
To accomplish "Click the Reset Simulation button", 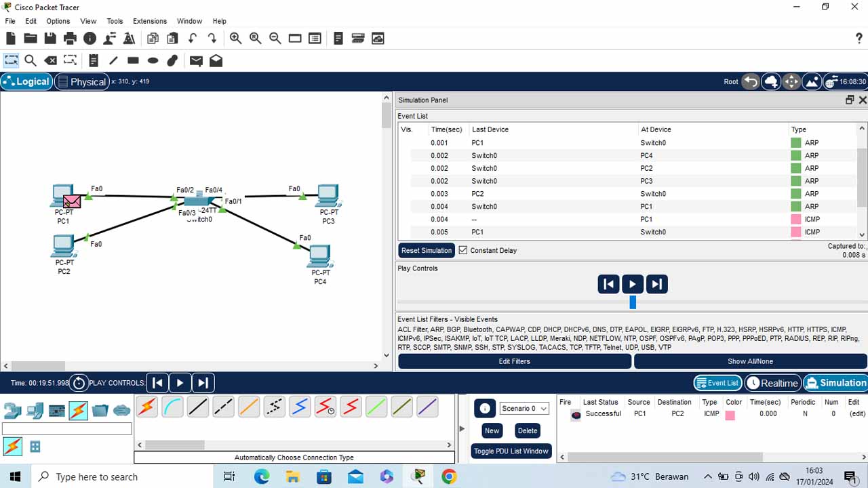I will 427,250.
